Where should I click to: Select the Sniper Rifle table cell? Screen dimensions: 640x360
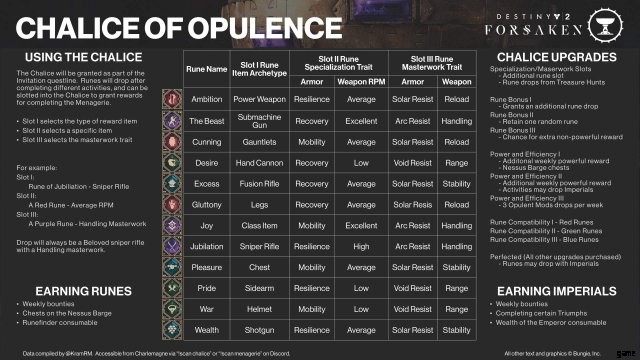coord(259,247)
